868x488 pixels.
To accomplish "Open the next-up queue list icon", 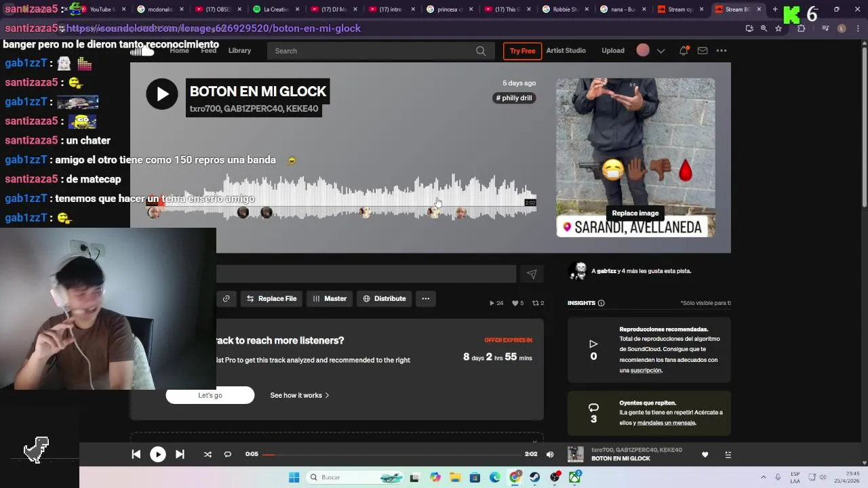I will pyautogui.click(x=728, y=455).
